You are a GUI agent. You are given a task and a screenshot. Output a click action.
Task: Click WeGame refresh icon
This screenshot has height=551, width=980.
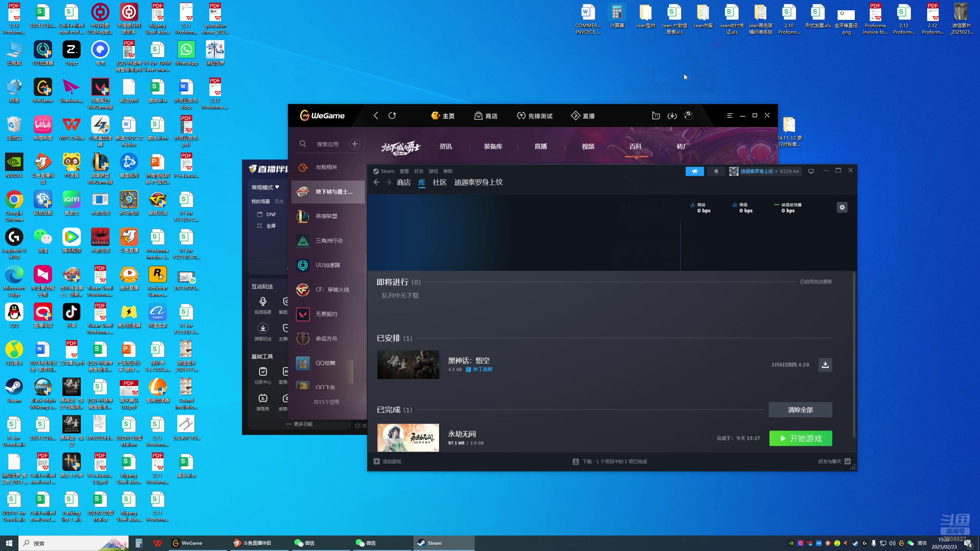pyautogui.click(x=392, y=116)
